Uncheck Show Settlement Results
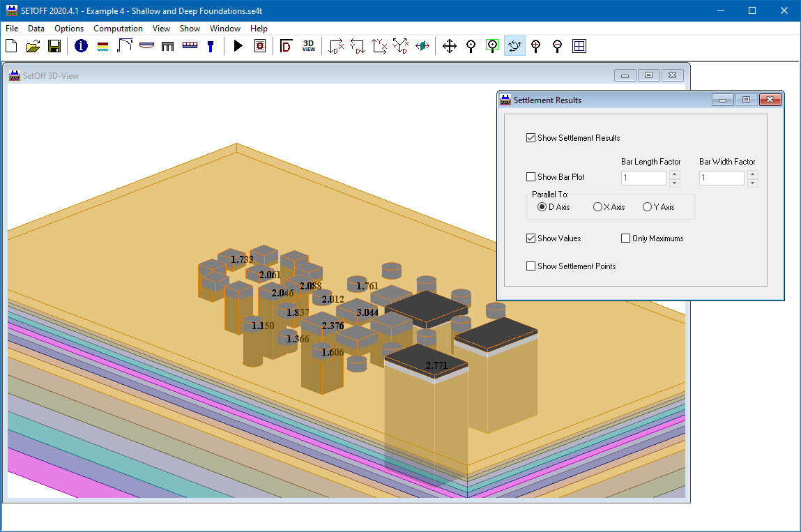 pos(531,138)
